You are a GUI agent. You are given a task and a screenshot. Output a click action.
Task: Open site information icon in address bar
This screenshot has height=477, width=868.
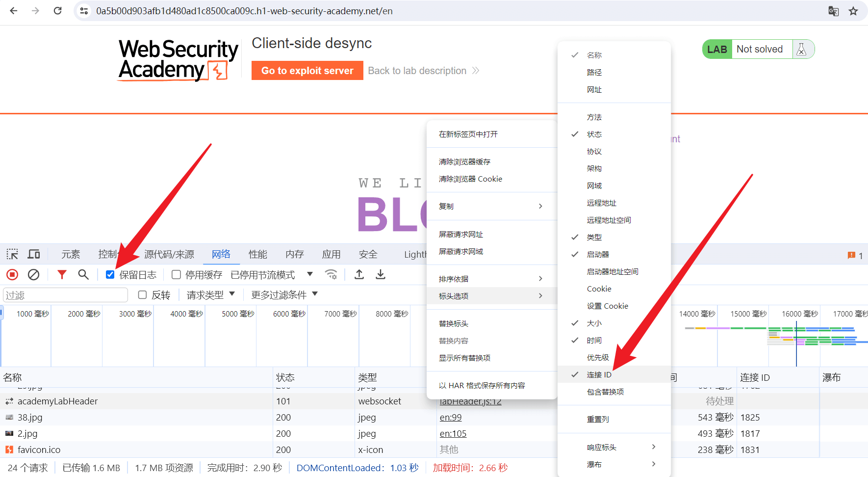84,11
